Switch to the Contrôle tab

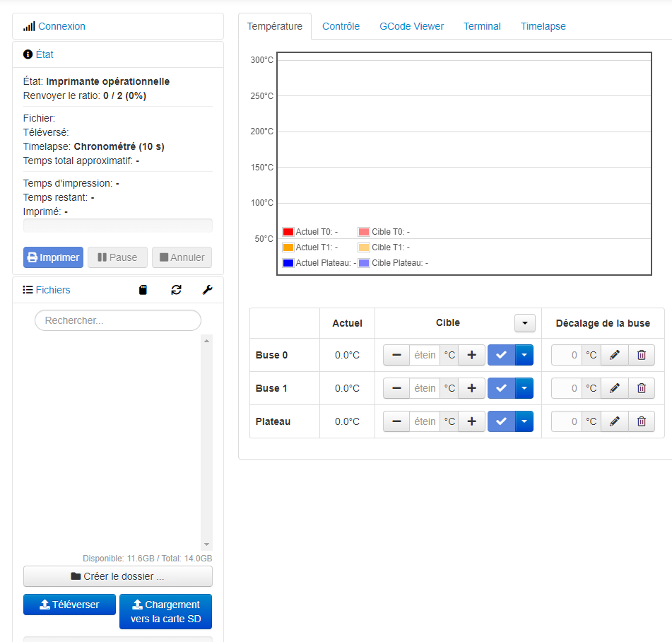point(341,26)
